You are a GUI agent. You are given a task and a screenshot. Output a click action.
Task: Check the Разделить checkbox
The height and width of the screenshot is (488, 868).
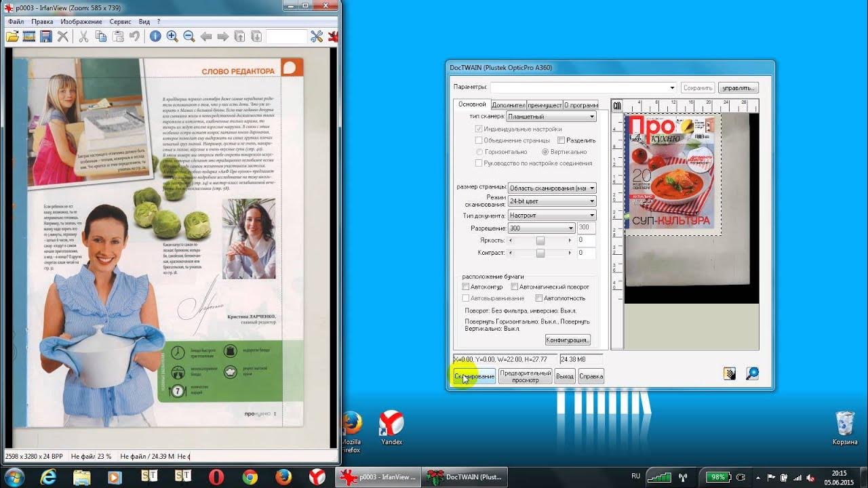point(561,140)
